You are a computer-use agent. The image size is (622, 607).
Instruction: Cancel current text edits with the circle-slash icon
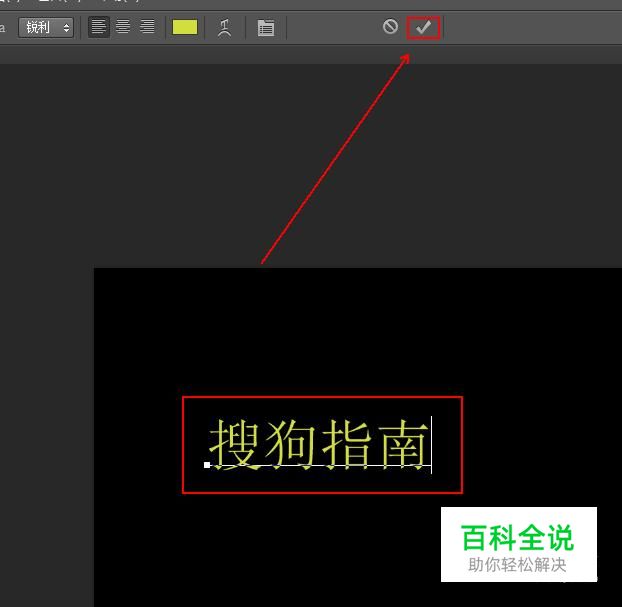click(390, 27)
